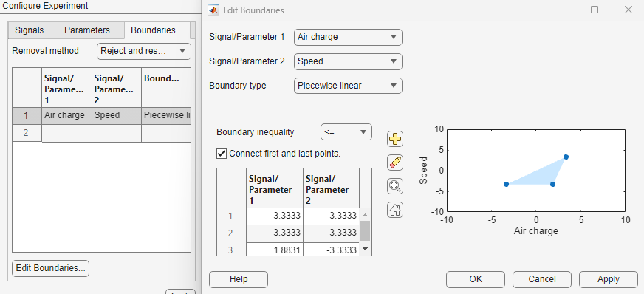
Task: Expand the Boundary type Piecewise linear dropdown
Action: (348, 86)
